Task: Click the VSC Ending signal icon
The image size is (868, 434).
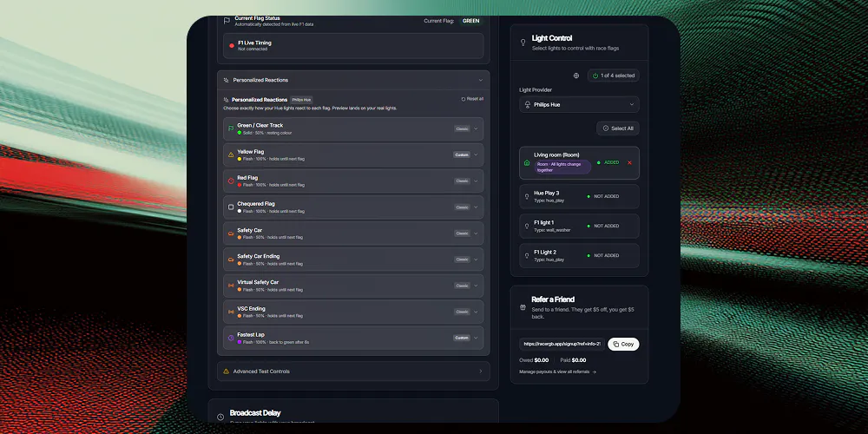Action: click(231, 312)
